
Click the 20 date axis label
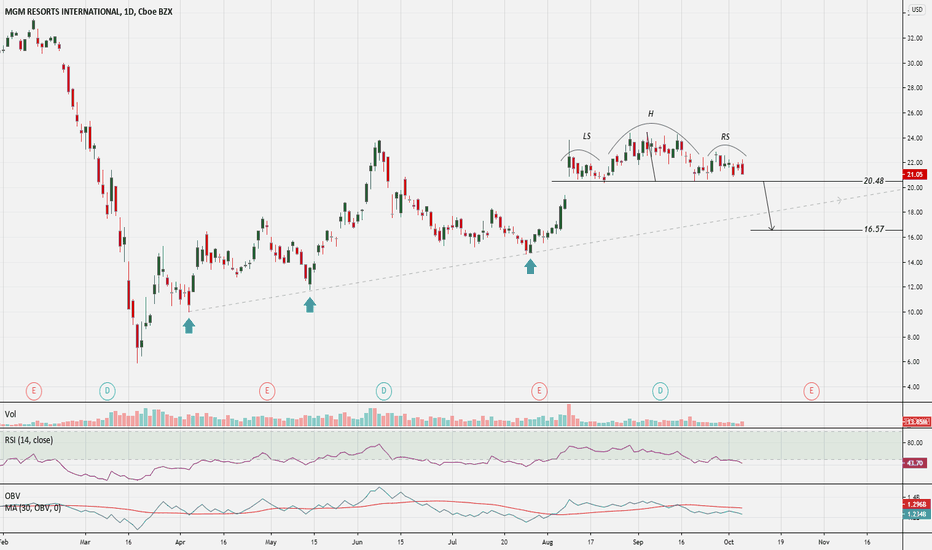[x=504, y=542]
